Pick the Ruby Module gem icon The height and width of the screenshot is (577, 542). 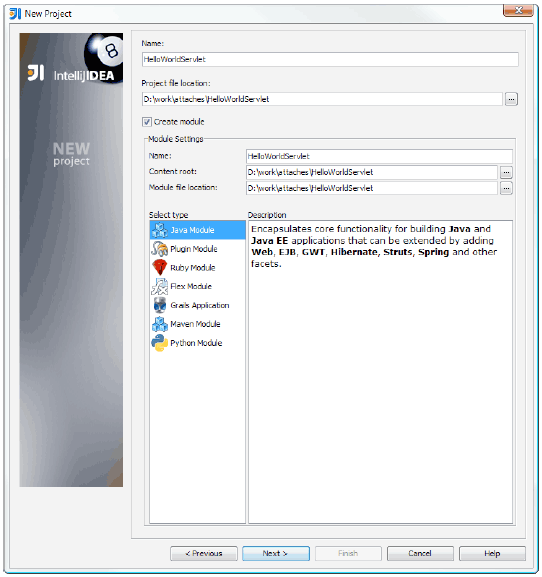[159, 268]
